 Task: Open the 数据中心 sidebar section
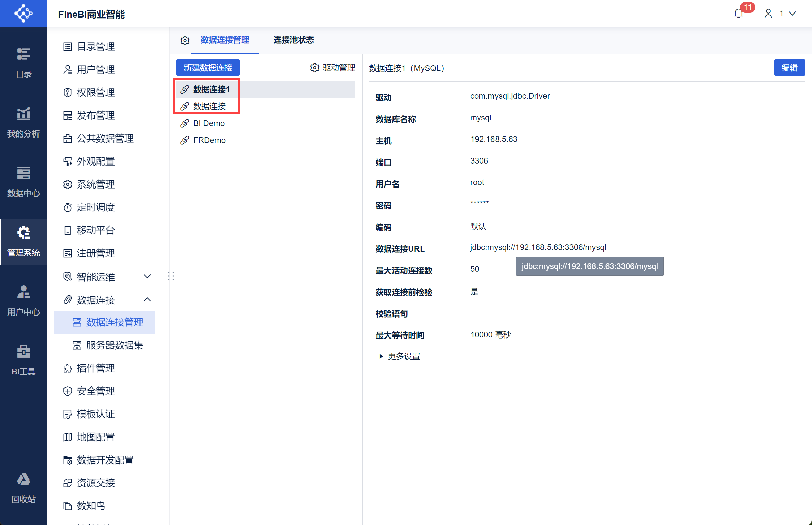pyautogui.click(x=24, y=181)
